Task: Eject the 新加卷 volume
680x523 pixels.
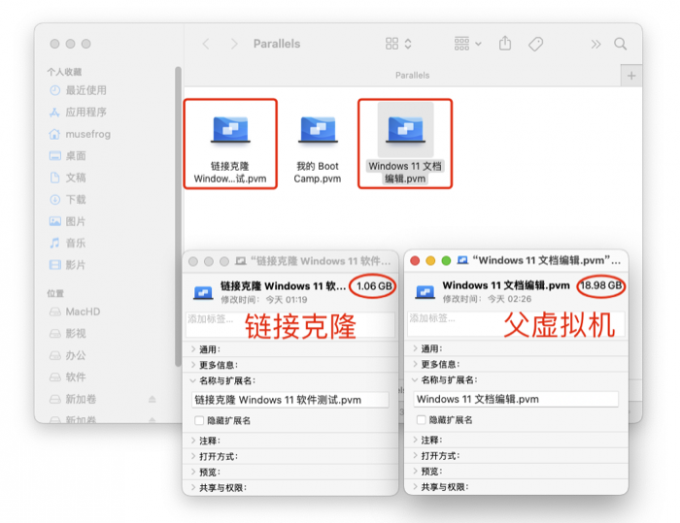Action: click(152, 399)
